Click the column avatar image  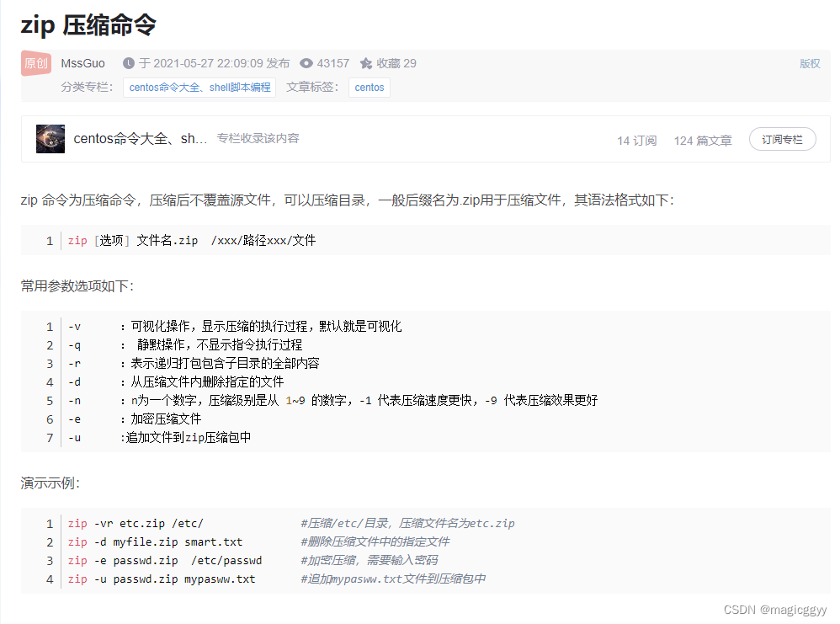pyautogui.click(x=49, y=138)
